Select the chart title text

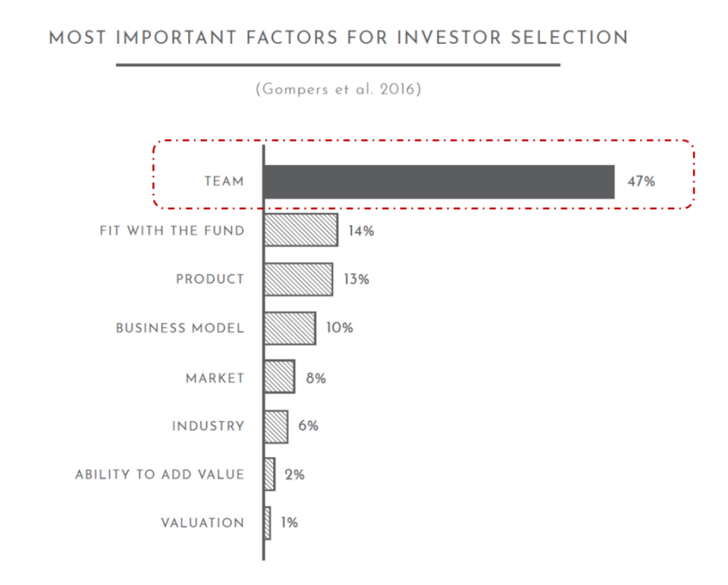pos(338,38)
